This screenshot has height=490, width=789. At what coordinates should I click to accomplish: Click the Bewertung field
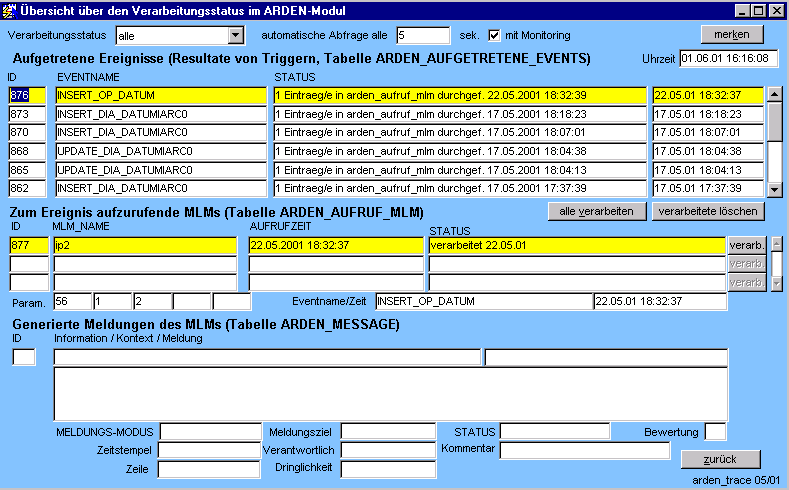pos(715,432)
